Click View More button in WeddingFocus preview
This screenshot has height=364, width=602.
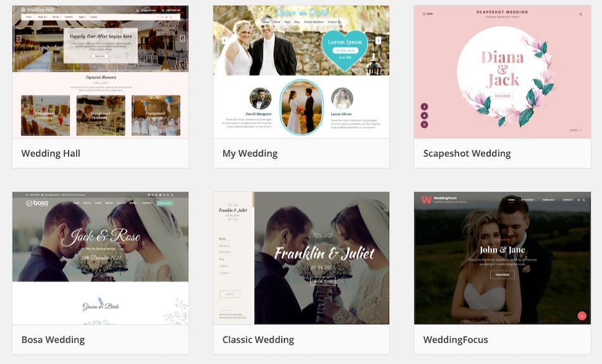(x=502, y=275)
